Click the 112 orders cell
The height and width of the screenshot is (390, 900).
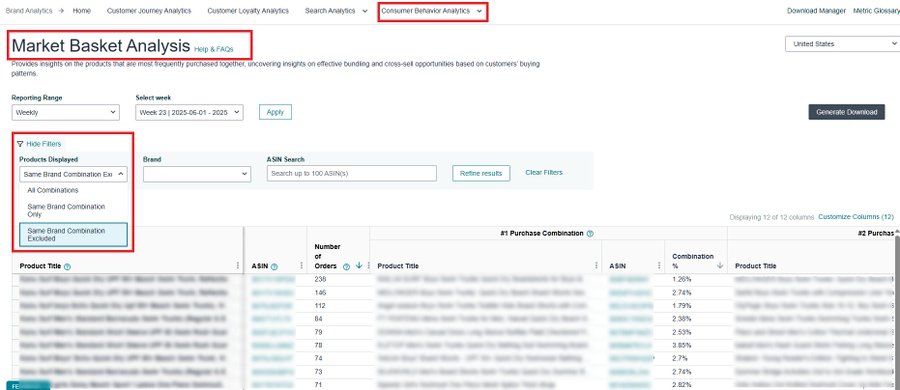pos(320,306)
